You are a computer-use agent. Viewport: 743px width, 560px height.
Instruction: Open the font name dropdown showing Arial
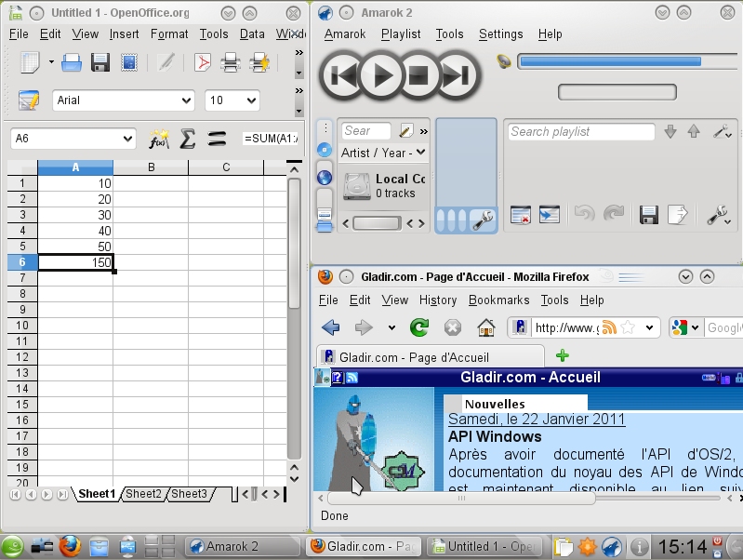point(186,100)
